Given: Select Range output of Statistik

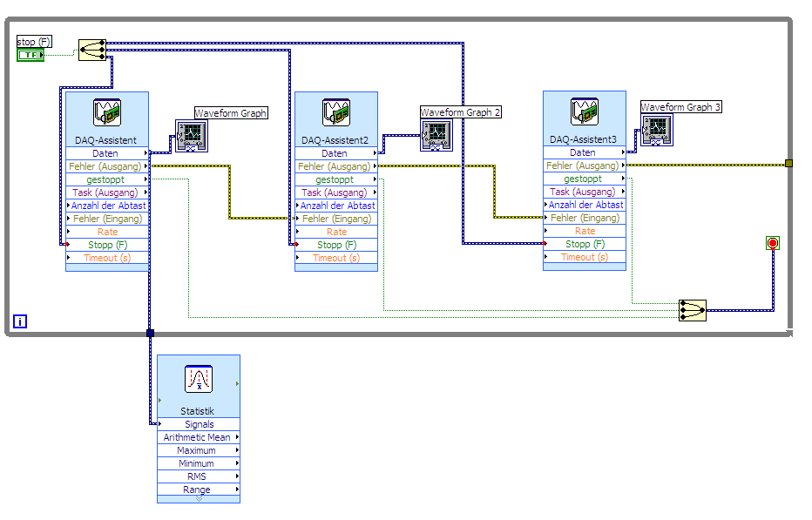Looking at the screenshot, I should (199, 489).
